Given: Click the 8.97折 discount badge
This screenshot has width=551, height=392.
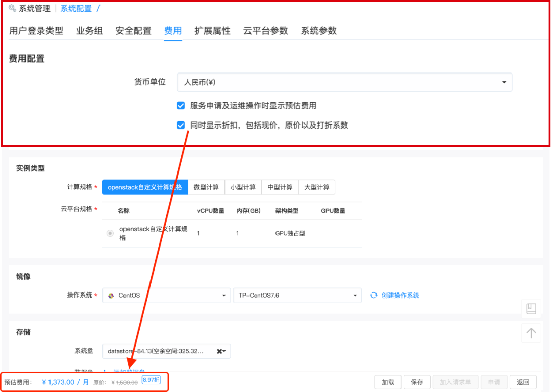Looking at the screenshot, I should point(151,380).
